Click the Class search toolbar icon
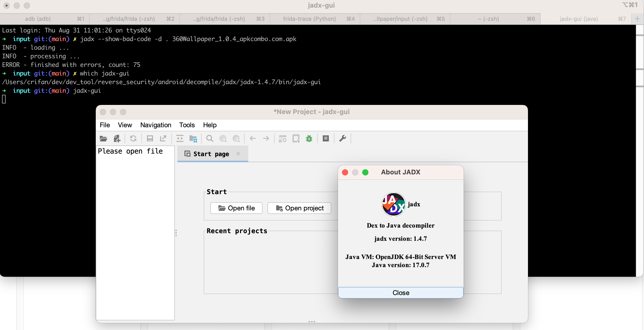The width and height of the screenshot is (644, 330). point(223,139)
